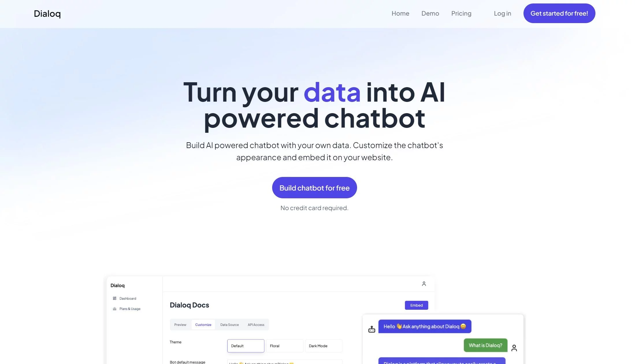Switch to the API Access tab
Viewport: 635px width, 364px height.
pyautogui.click(x=256, y=324)
